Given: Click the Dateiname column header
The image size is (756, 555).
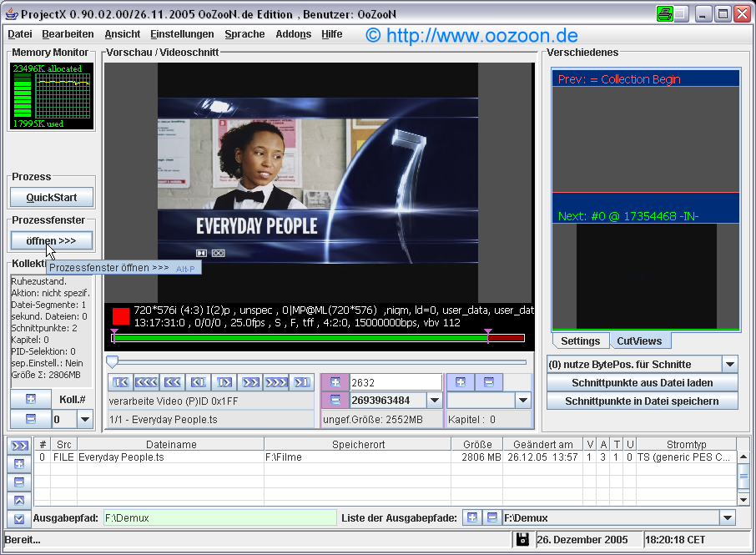Looking at the screenshot, I should (x=171, y=445).
